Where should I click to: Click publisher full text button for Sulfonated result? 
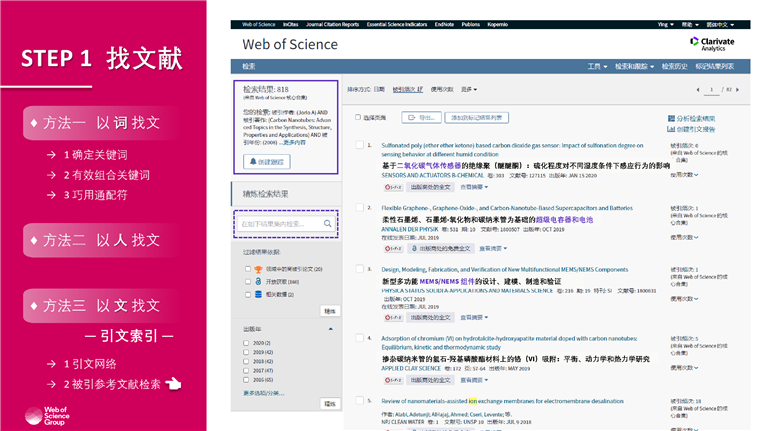(x=431, y=187)
